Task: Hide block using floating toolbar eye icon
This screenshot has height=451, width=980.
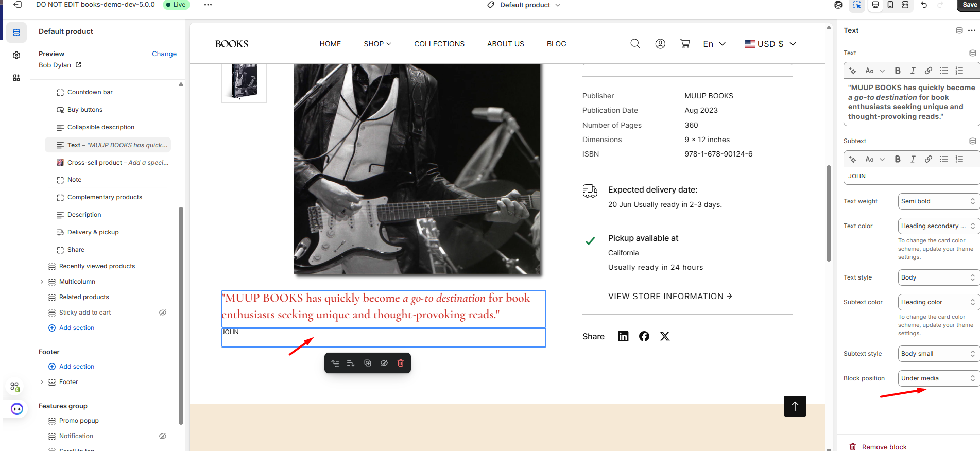Action: (384, 363)
